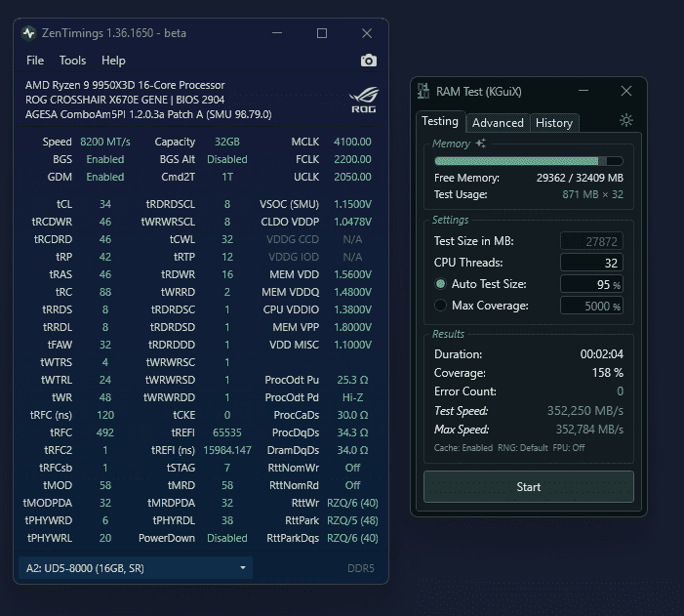This screenshot has height=616, width=684.
Task: Click the tREFI value 65535
Action: (226, 432)
